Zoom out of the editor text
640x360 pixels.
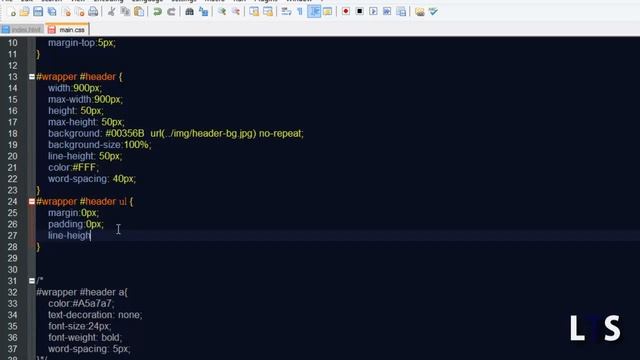pos(236,12)
